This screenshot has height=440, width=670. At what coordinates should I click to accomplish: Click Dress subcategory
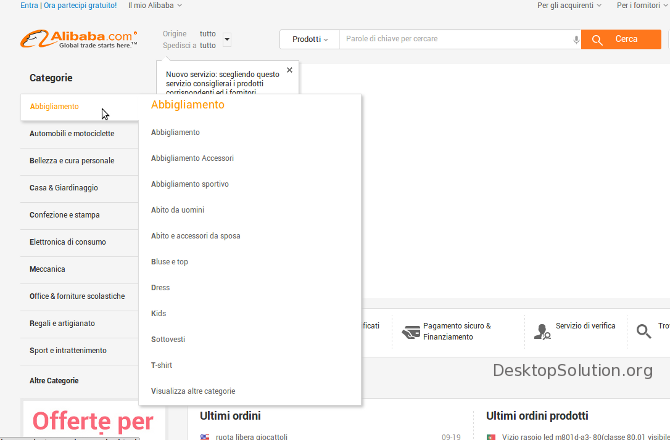[160, 287]
